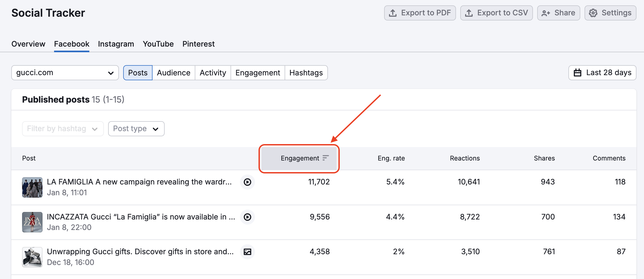This screenshot has width=644, height=279.
Task: Open the Overview tab
Action: [28, 44]
